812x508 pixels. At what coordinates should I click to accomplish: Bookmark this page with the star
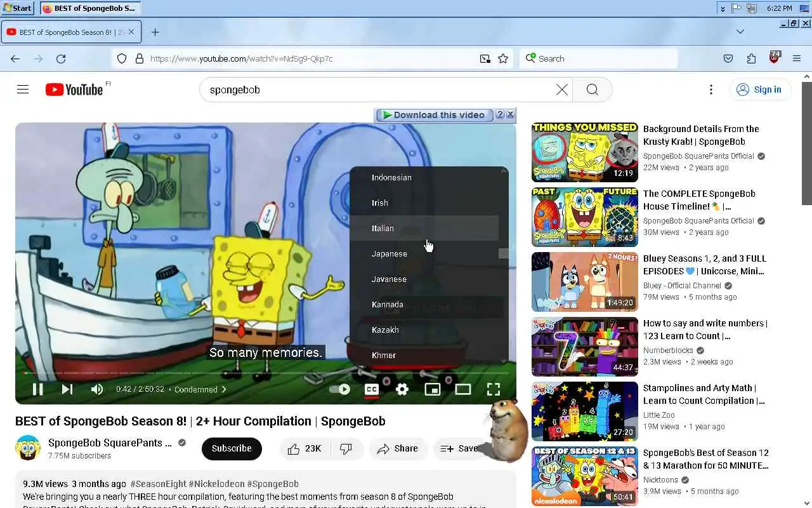[503, 58]
